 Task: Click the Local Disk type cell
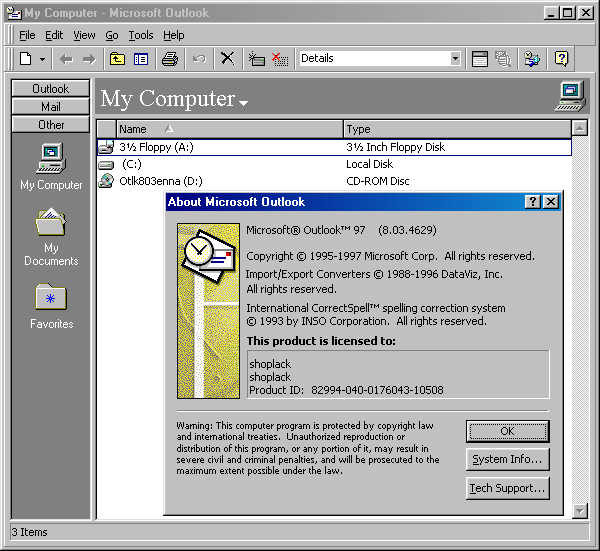[x=370, y=164]
